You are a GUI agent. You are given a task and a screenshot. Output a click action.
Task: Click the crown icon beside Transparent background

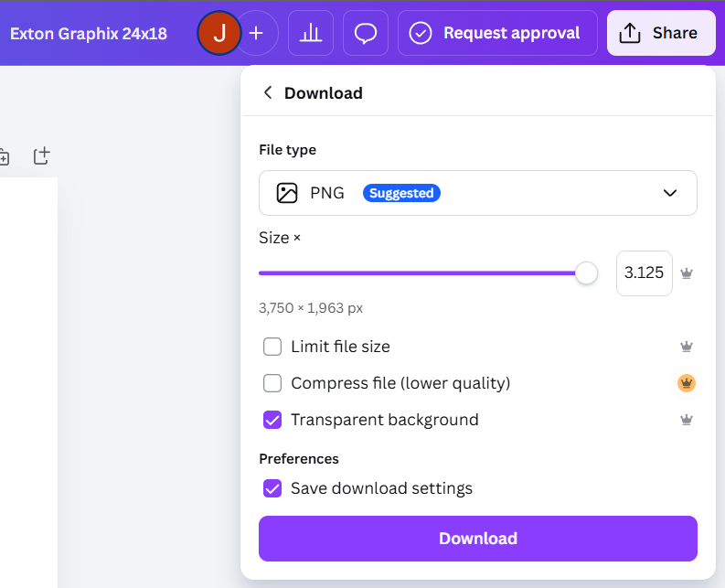687,420
